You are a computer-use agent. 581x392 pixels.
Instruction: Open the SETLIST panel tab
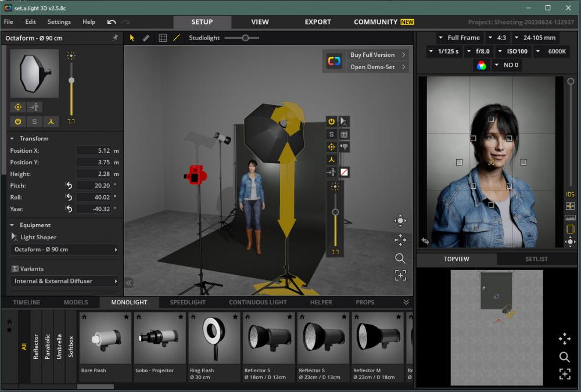tap(536, 259)
